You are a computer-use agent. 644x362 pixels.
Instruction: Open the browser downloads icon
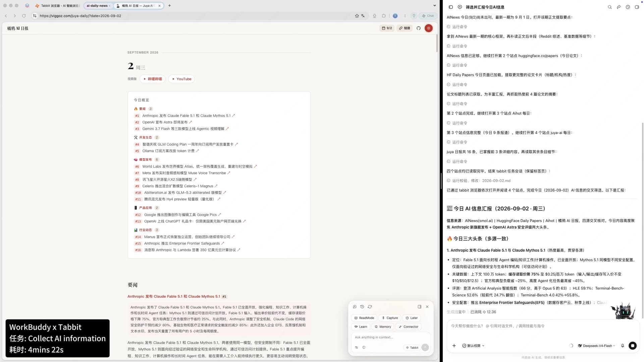[375, 16]
